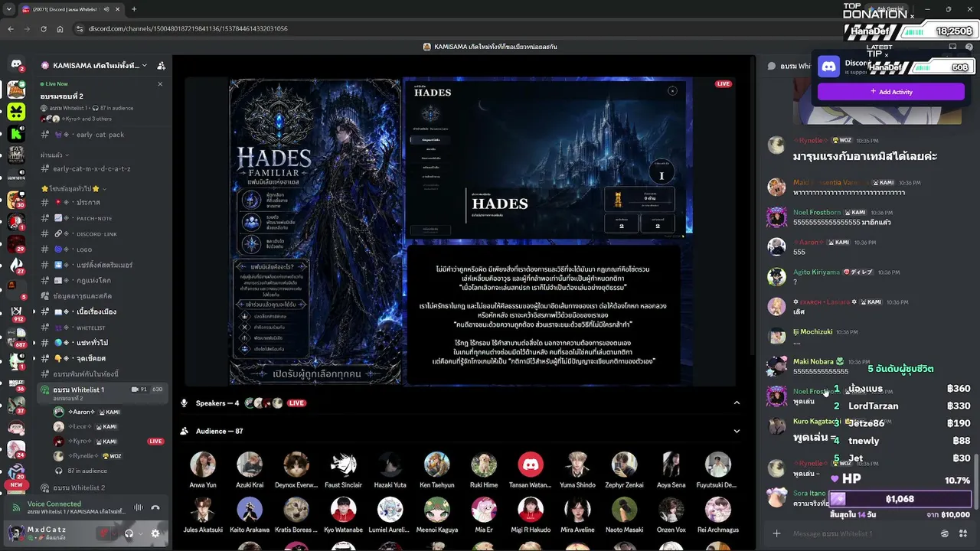Open Azuki Krai audience member avatar

pos(250,464)
